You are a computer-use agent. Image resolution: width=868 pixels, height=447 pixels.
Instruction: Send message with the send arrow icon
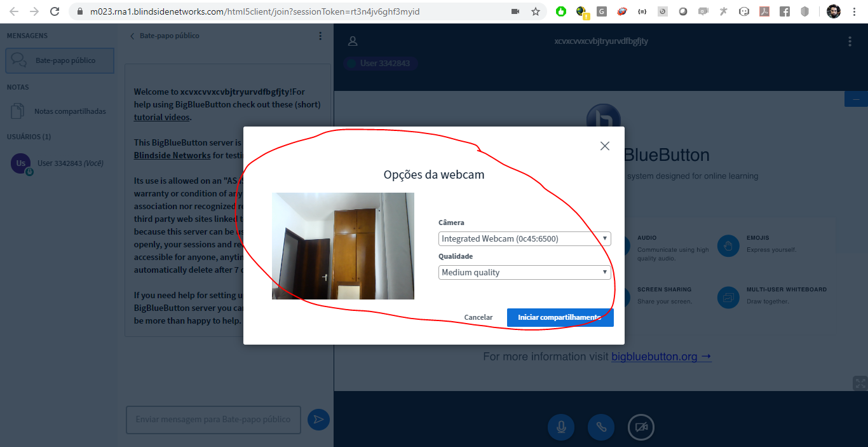[x=318, y=420]
